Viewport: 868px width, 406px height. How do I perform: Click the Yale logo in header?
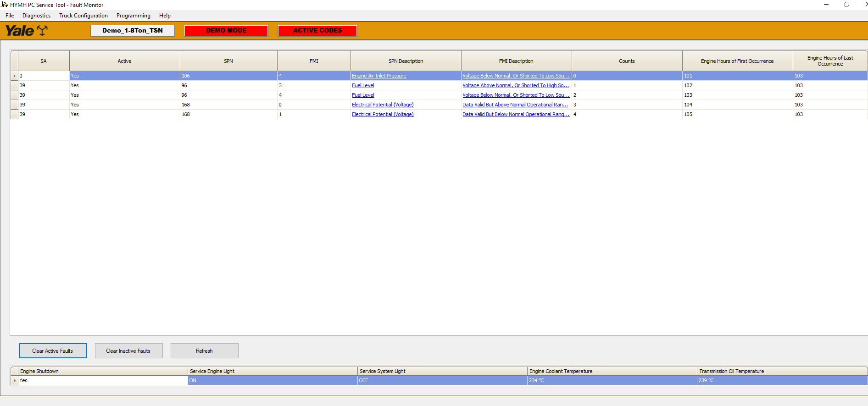(x=26, y=30)
